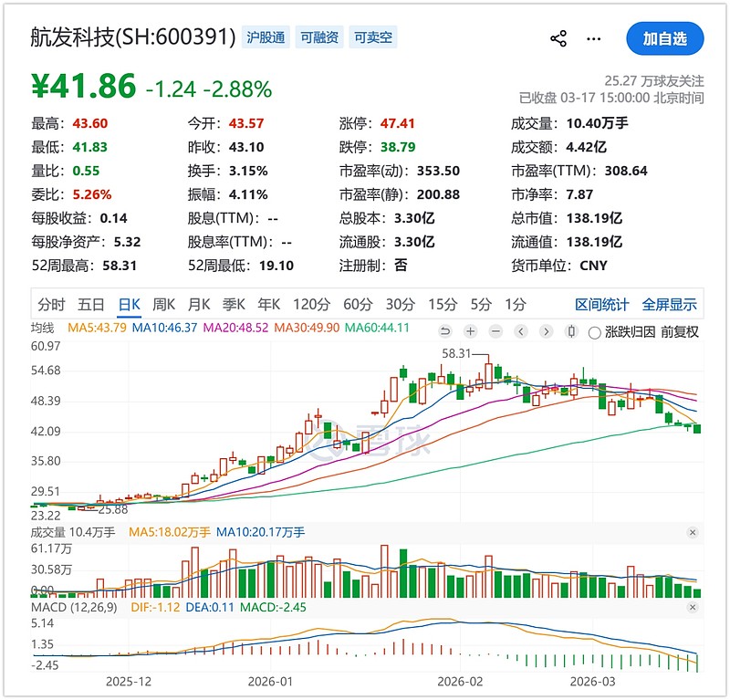Click the chart undo/reset icon

(445, 331)
